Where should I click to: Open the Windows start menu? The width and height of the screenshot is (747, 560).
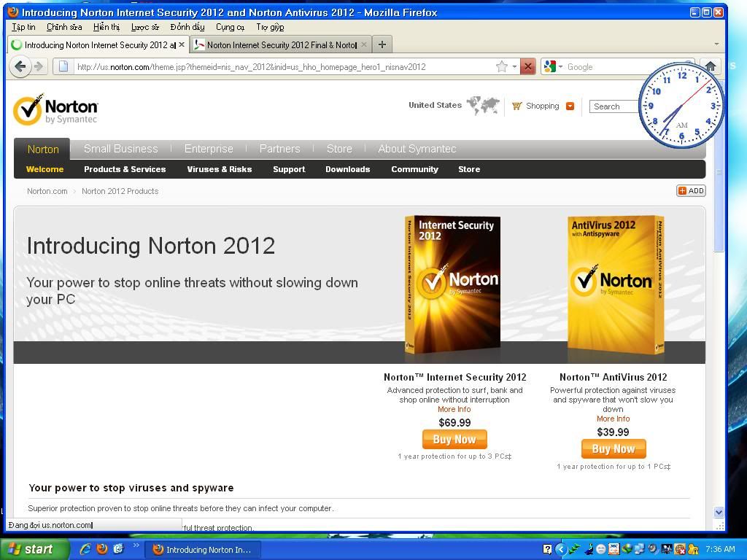coord(35,549)
